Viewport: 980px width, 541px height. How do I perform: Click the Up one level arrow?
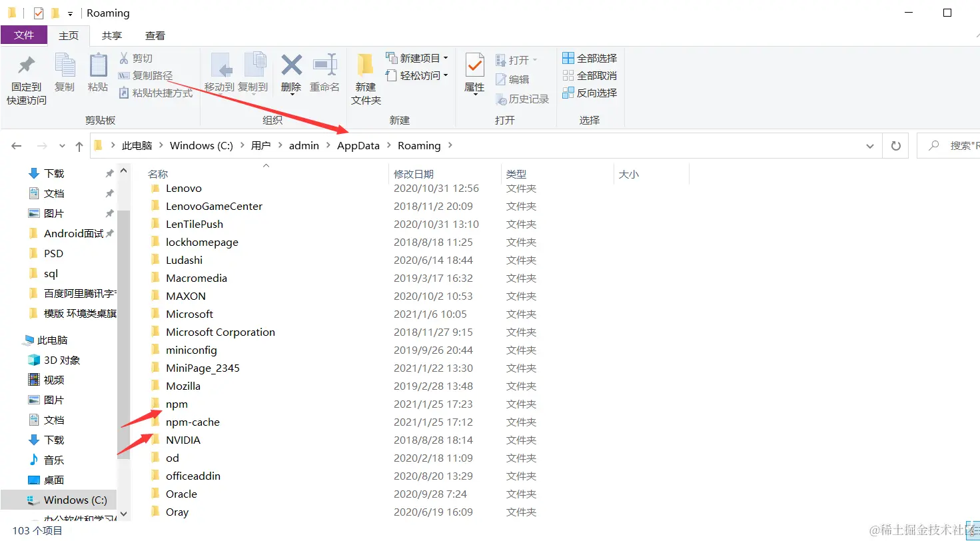[x=79, y=146]
